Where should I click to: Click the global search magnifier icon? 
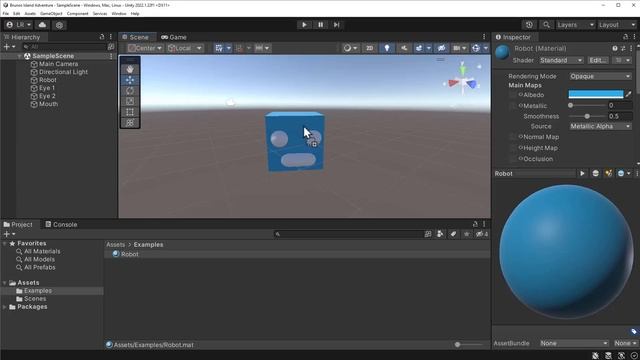(x=546, y=25)
